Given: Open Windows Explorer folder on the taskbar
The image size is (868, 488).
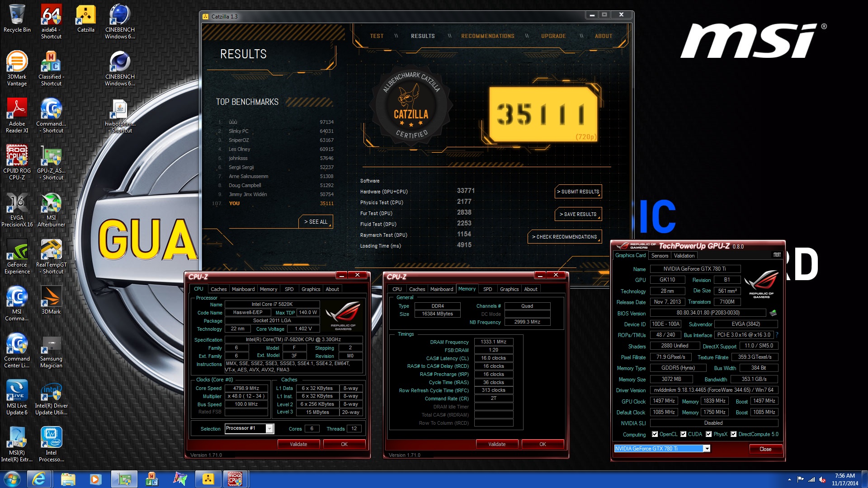Looking at the screenshot, I should click(68, 479).
